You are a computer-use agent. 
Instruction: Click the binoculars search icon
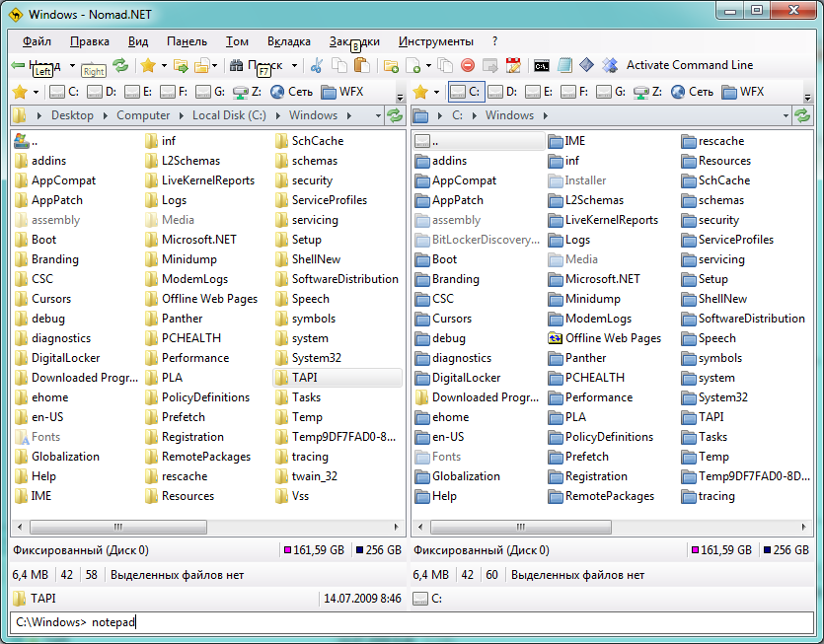tap(237, 65)
